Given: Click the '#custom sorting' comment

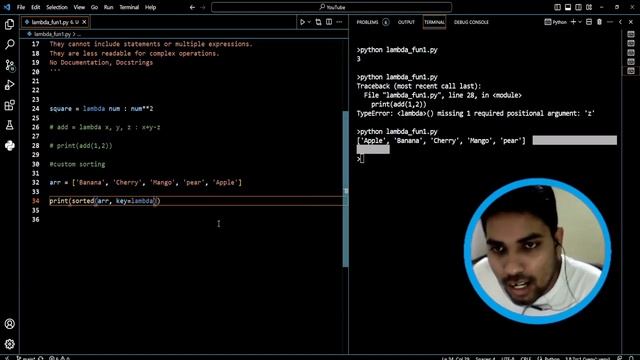Looking at the screenshot, I should [x=77, y=164].
